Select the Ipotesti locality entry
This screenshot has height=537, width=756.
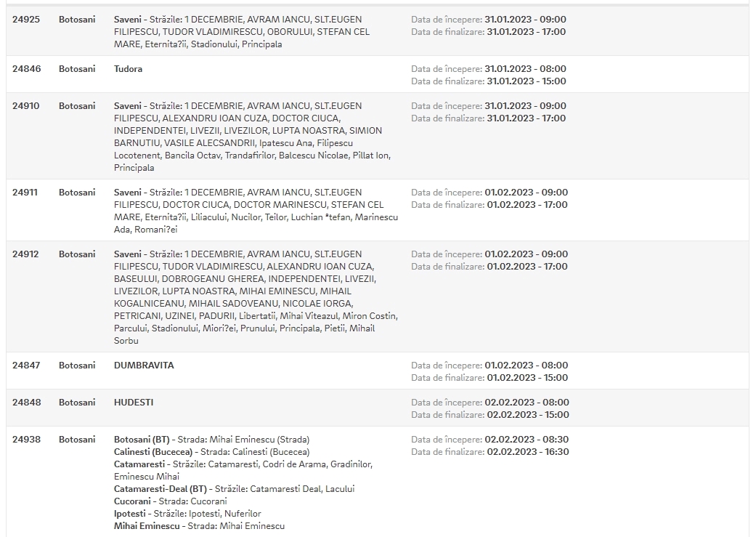pos(130,514)
